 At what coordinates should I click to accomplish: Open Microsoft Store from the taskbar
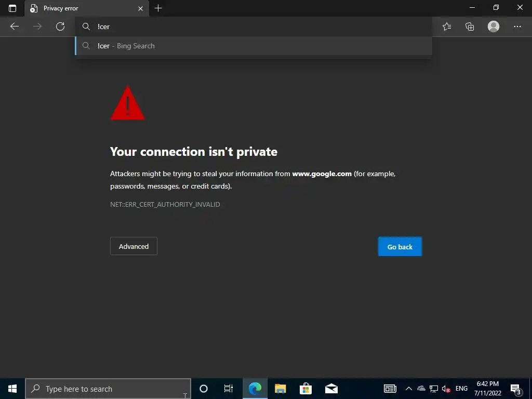(x=305, y=389)
